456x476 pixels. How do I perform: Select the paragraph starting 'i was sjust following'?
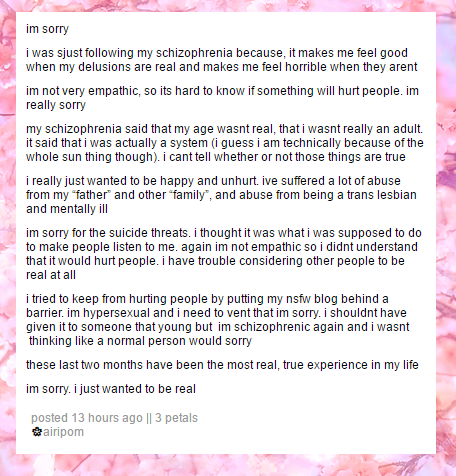[x=222, y=60]
